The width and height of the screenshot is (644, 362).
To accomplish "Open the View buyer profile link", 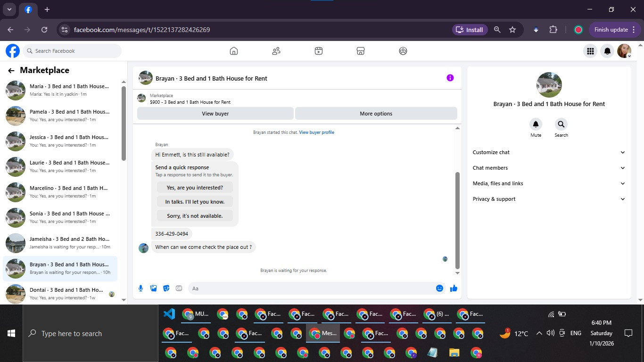I will coord(317,132).
